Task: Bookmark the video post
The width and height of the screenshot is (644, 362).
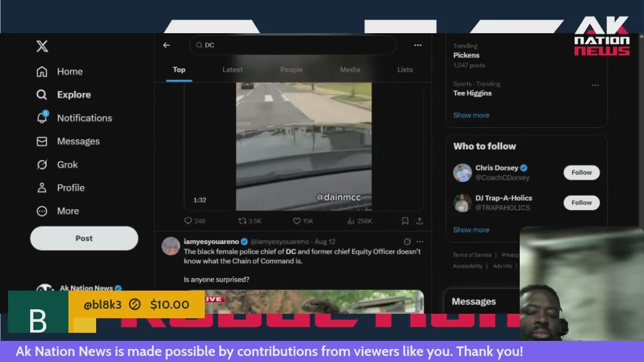Action: click(405, 221)
